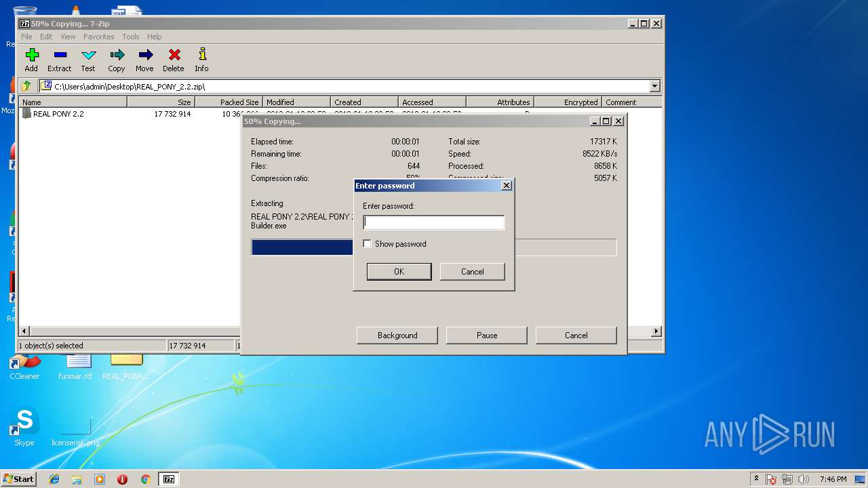Expand the archive path dropdown
The height and width of the screenshot is (488, 868).
pyautogui.click(x=654, y=86)
